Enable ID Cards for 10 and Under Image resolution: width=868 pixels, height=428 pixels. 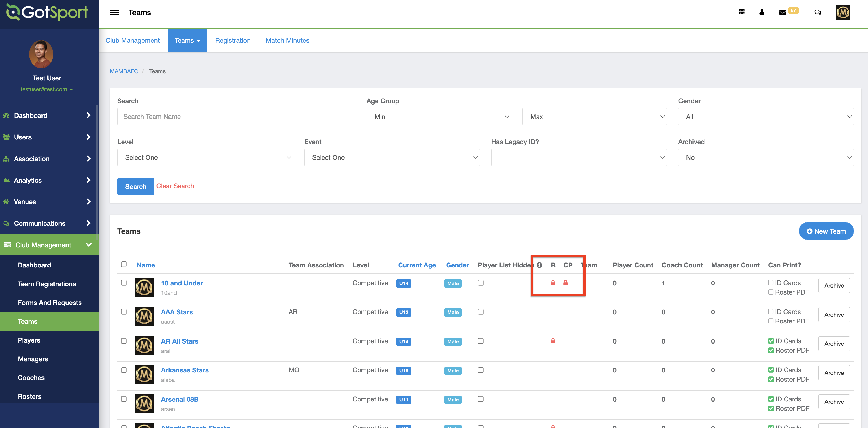click(x=771, y=283)
